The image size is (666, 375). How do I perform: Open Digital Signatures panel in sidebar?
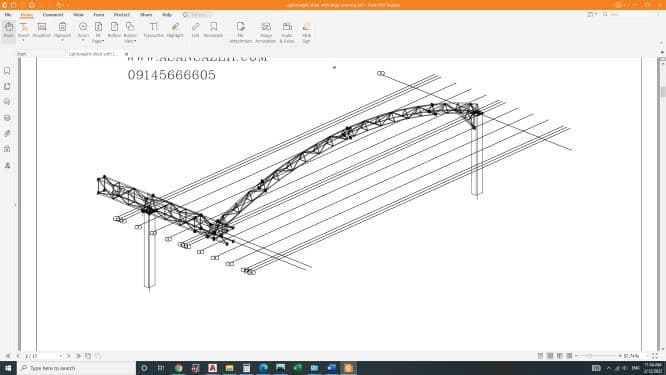click(x=7, y=165)
